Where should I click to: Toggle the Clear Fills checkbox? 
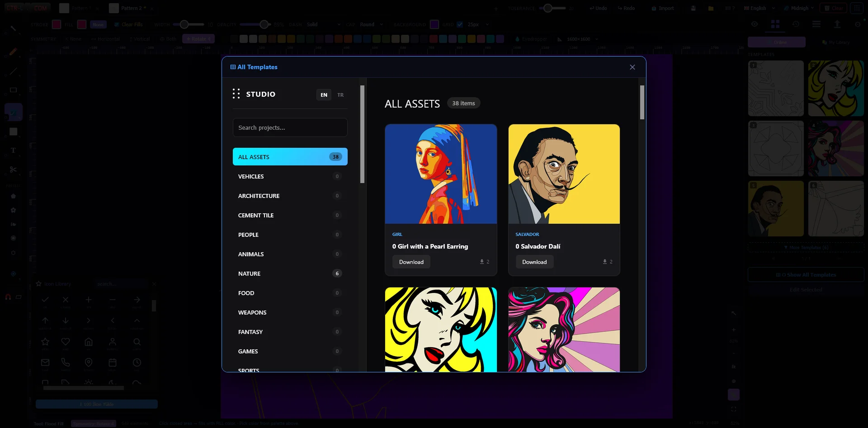pos(117,24)
